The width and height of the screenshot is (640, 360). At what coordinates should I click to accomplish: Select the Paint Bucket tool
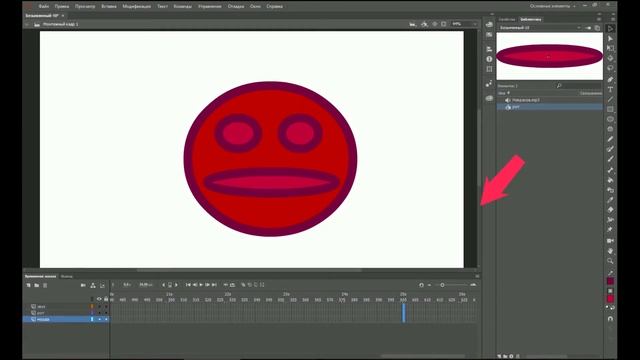(610, 180)
